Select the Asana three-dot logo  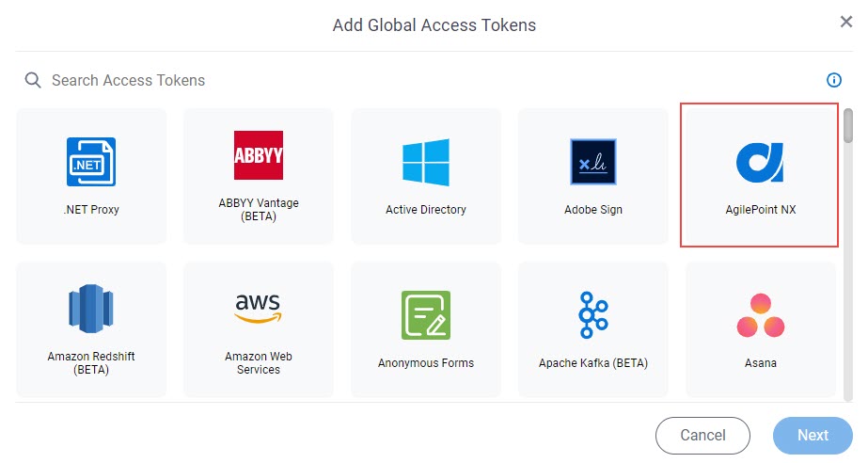(x=761, y=315)
